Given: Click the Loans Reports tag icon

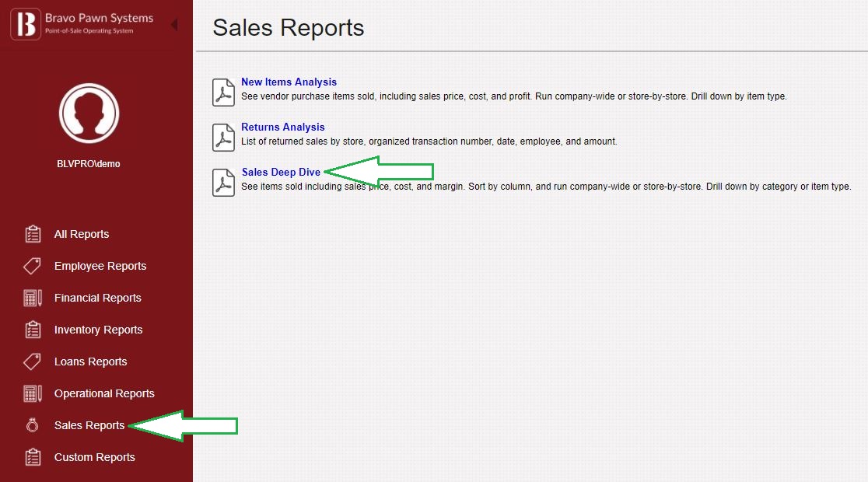Looking at the screenshot, I should tap(32, 361).
